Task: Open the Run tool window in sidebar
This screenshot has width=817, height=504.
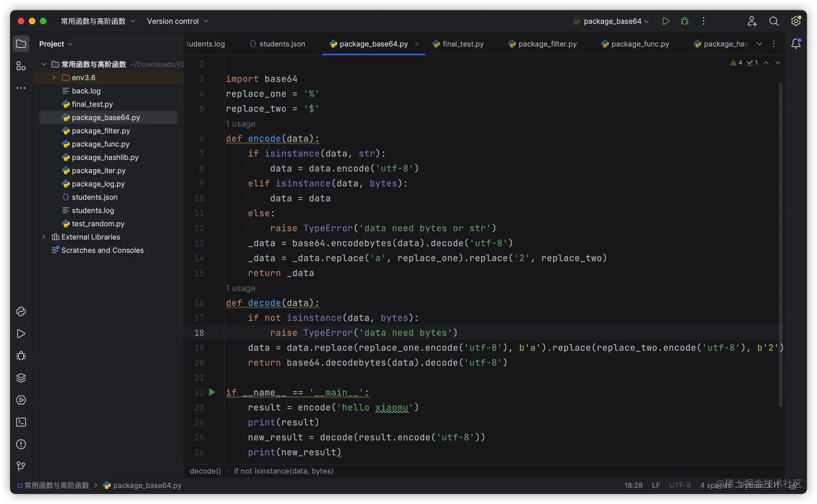Action: pyautogui.click(x=21, y=334)
